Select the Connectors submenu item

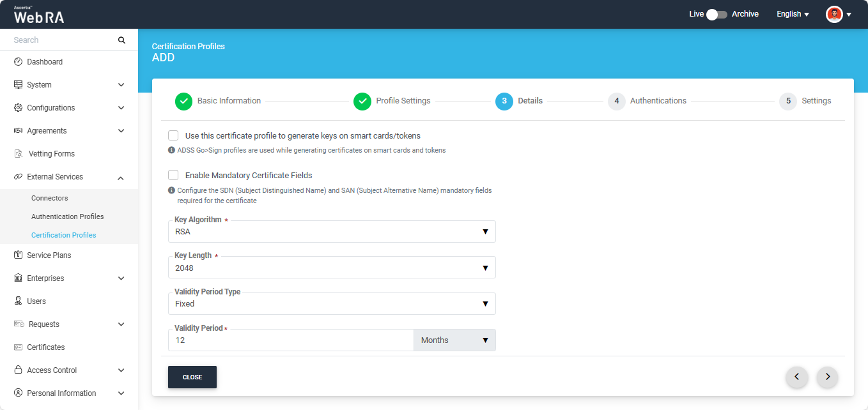pyautogui.click(x=50, y=198)
